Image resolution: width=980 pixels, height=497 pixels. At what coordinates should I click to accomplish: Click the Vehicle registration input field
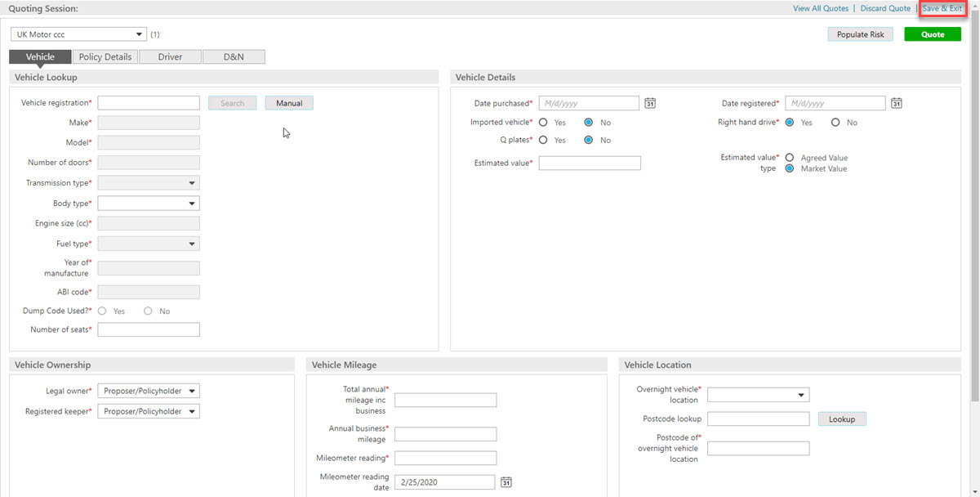[x=149, y=103]
